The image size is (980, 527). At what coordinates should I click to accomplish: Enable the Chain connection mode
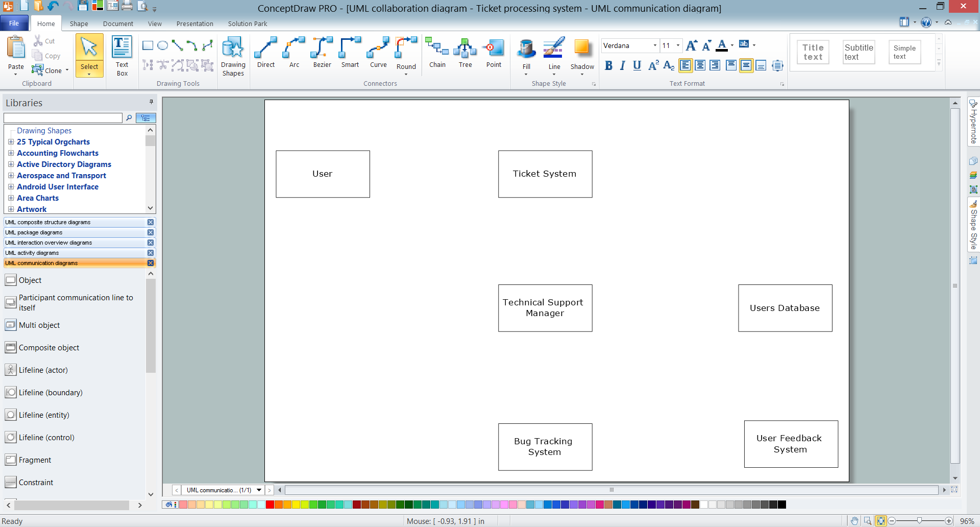click(437, 53)
